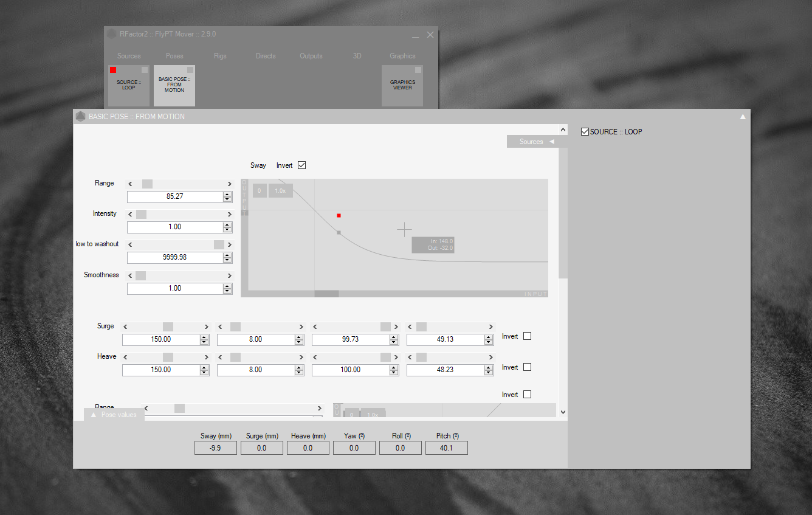Click the red square on SOURCE :: LOOP tile
The image size is (812, 515).
point(113,70)
